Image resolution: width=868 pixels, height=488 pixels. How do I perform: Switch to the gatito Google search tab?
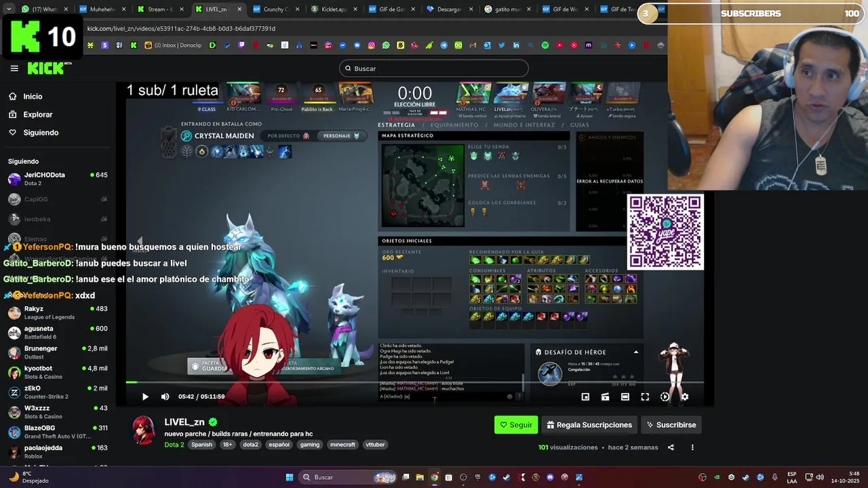507,9
